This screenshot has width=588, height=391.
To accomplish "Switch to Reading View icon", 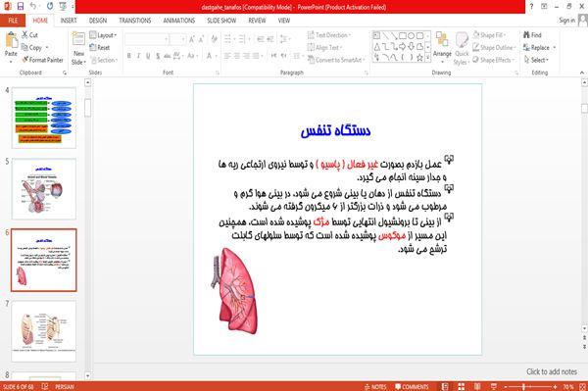I will tap(477, 386).
